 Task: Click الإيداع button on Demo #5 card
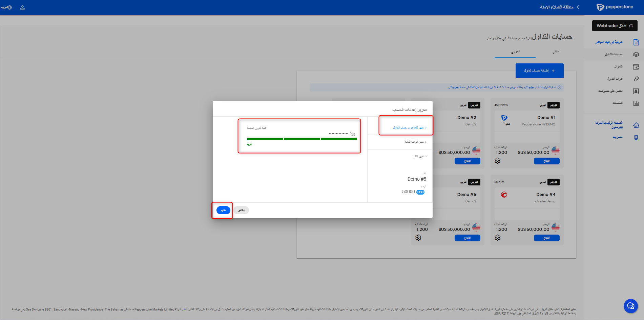(x=468, y=238)
